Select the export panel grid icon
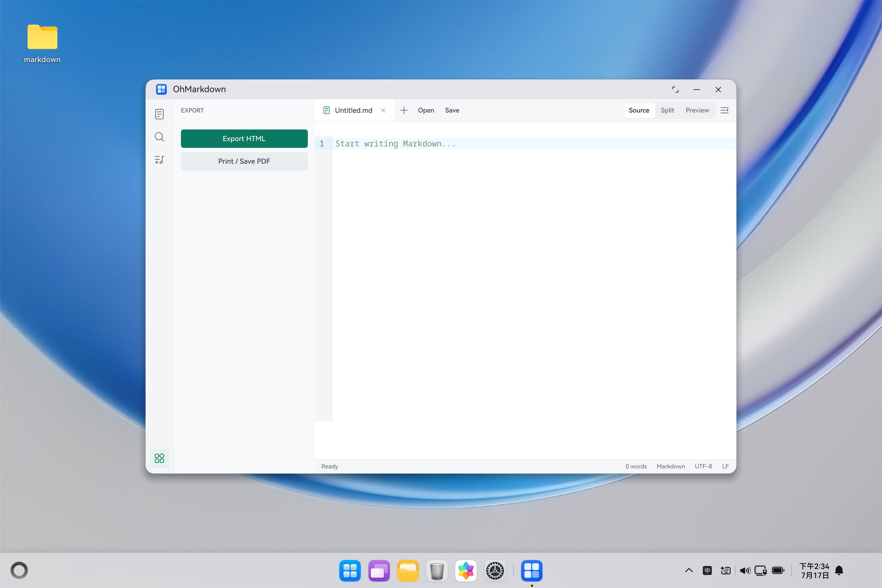The width and height of the screenshot is (882, 588). pyautogui.click(x=159, y=458)
